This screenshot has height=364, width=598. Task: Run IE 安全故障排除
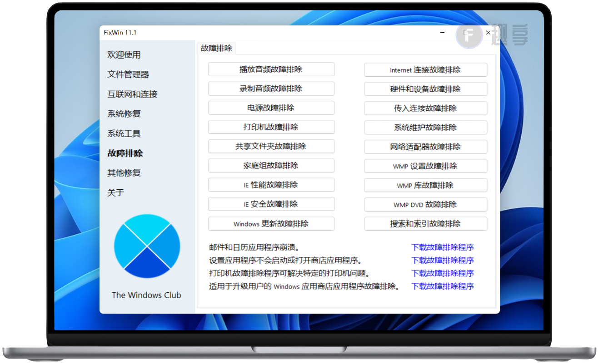271,204
